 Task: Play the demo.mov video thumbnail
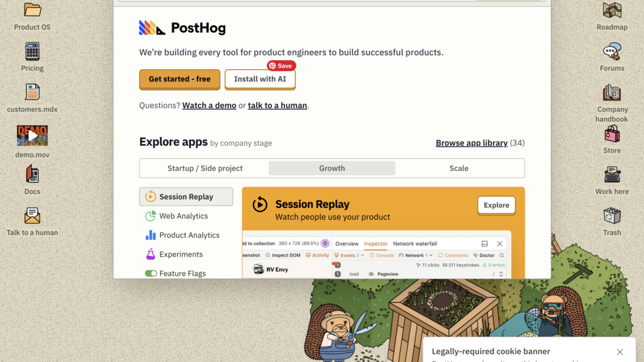pyautogui.click(x=32, y=136)
